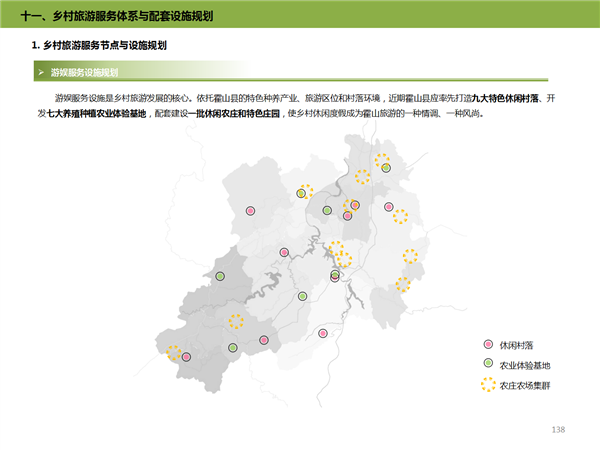Click the pink 休闲村落 legend circle

click(x=487, y=344)
